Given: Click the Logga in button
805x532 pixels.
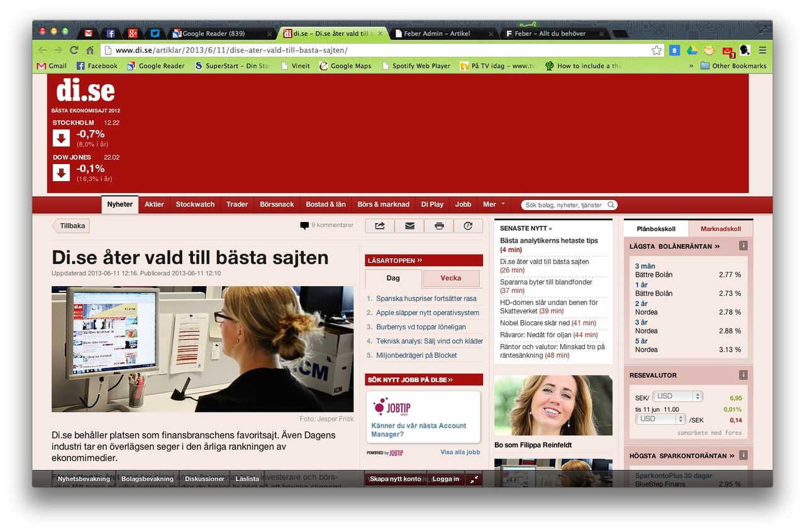Looking at the screenshot, I should tap(445, 479).
